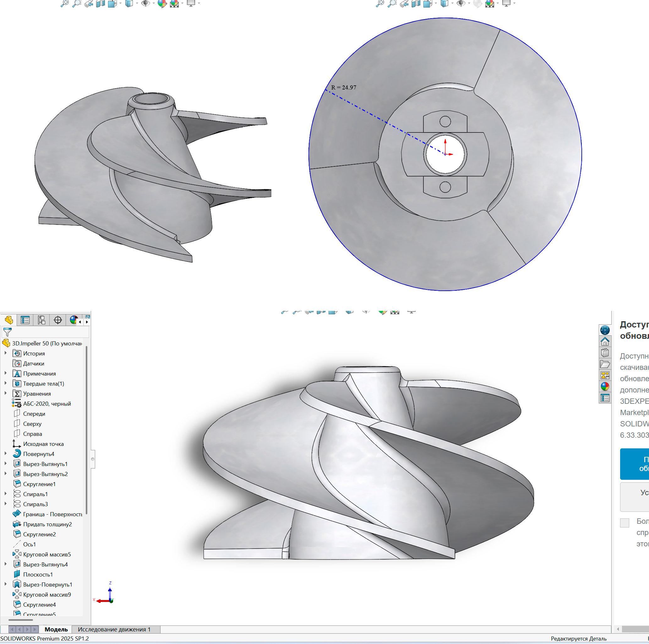Open Appearances tab in the task pane

(605, 387)
